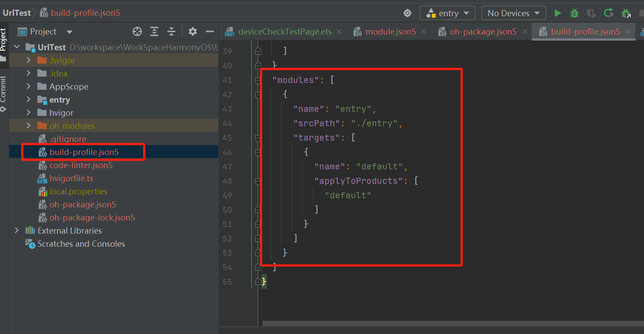Open the entry run configuration dropdown
The width and height of the screenshot is (644, 334).
448,13
